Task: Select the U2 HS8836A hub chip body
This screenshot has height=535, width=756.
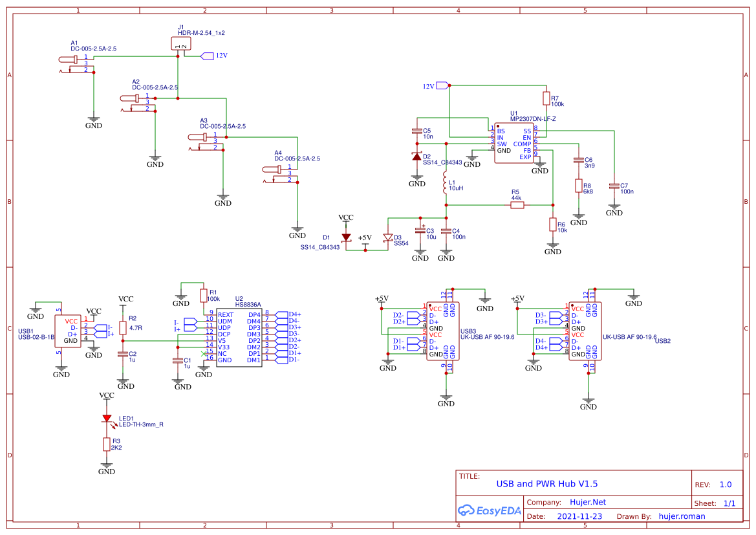Action: point(239,338)
